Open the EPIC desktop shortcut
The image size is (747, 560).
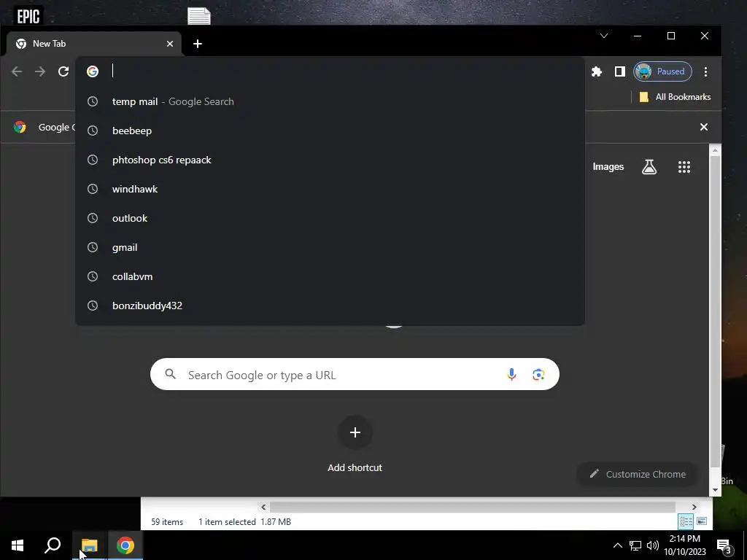point(28,16)
